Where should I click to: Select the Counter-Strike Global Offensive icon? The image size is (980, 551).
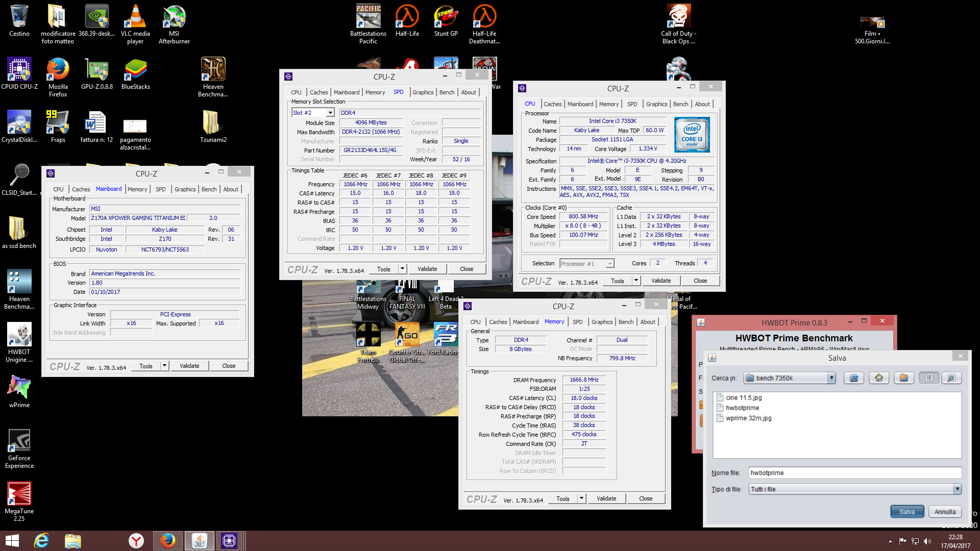click(x=407, y=343)
